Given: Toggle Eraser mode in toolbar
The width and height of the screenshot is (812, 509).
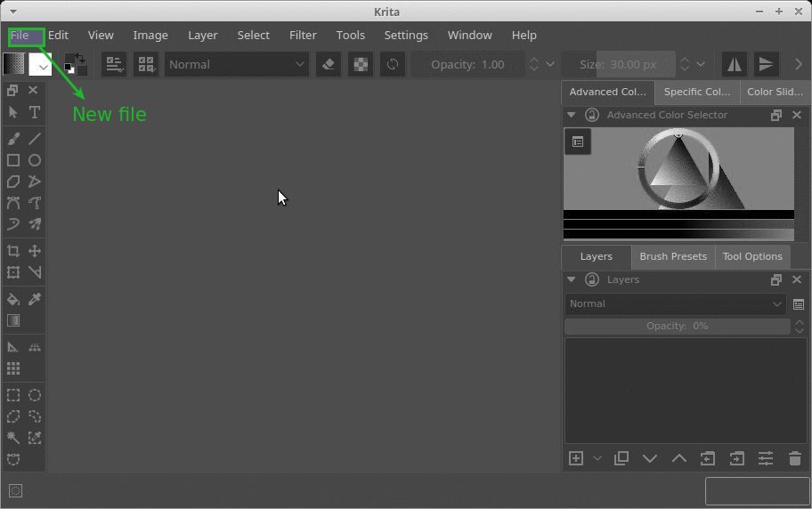Looking at the screenshot, I should [329, 64].
